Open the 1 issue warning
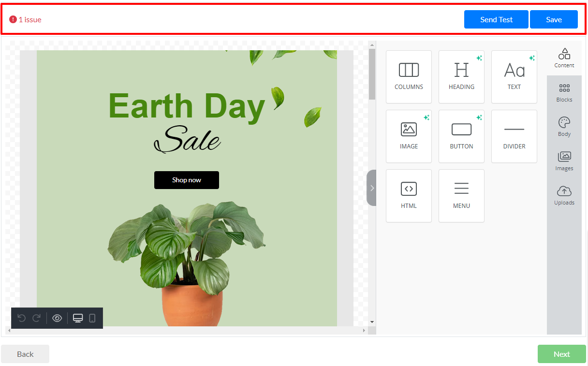 point(26,20)
